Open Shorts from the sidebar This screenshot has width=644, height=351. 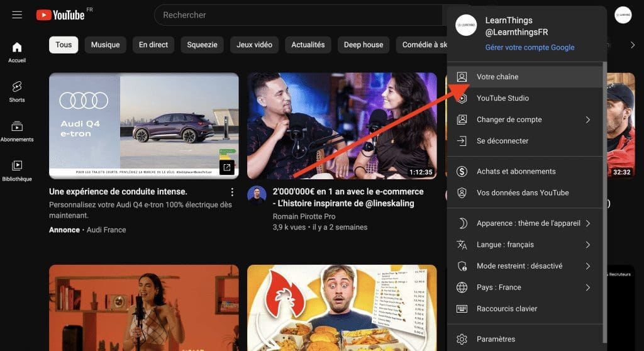point(17,92)
